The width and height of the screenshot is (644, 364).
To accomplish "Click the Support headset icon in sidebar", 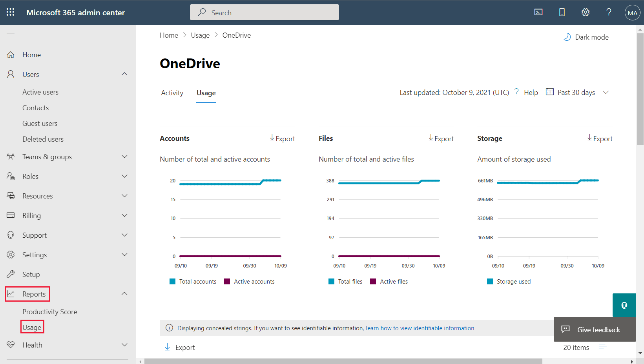I will coord(11,235).
